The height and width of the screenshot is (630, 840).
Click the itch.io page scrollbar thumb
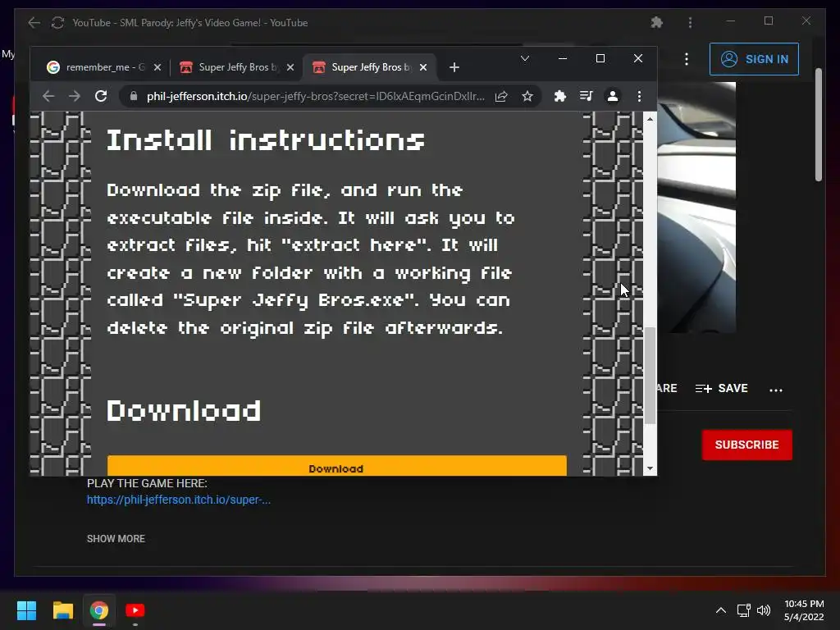tap(650, 375)
